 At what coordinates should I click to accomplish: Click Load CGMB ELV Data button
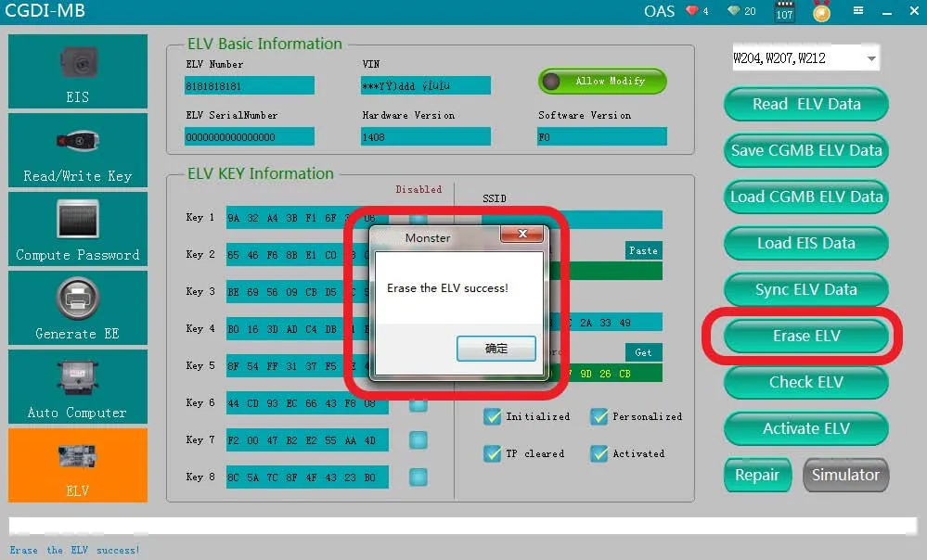[805, 197]
